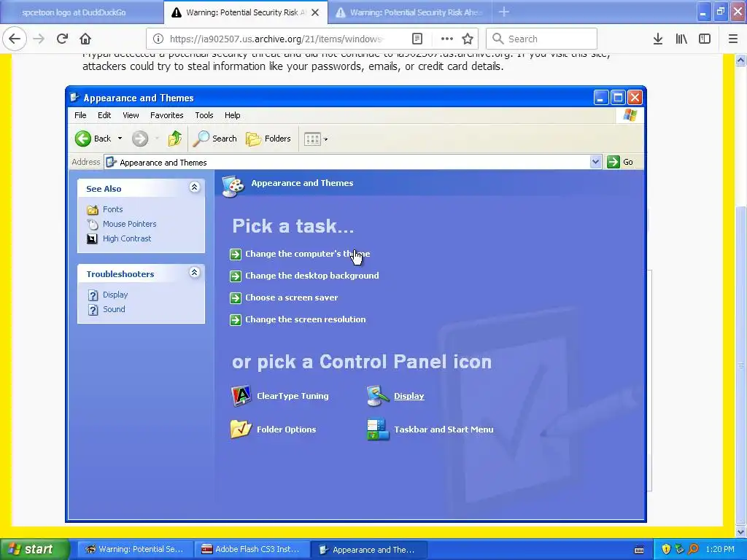Click the browser page scroll-up arrow

click(741, 60)
